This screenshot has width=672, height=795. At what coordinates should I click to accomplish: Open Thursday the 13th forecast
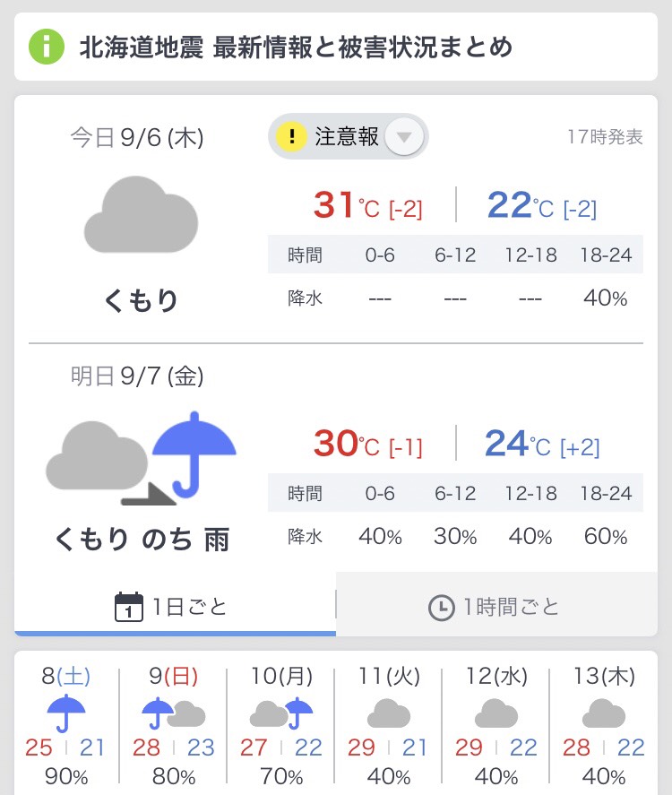pos(604,713)
